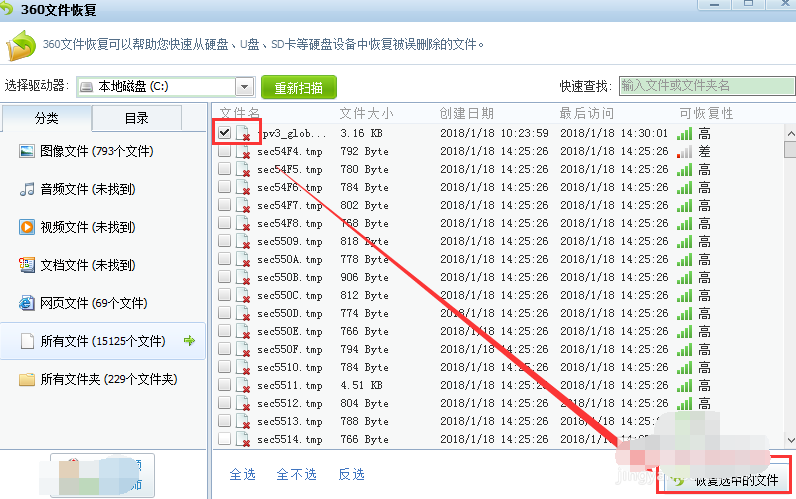Switch to the 目录 tab

(x=137, y=118)
